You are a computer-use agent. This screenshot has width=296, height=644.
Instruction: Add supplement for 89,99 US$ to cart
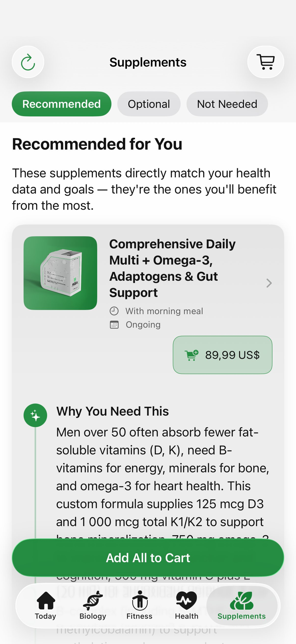pos(223,355)
